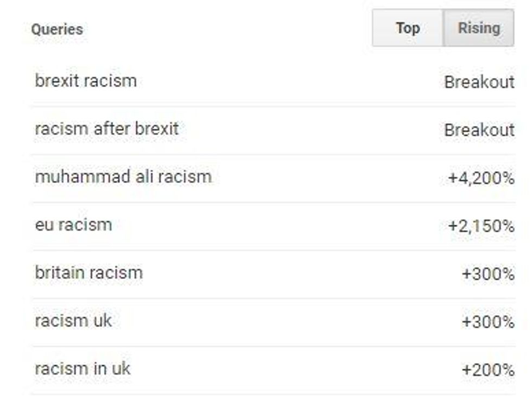
Task: Click empty middle of 'brexit racism' row
Action: pos(271,81)
